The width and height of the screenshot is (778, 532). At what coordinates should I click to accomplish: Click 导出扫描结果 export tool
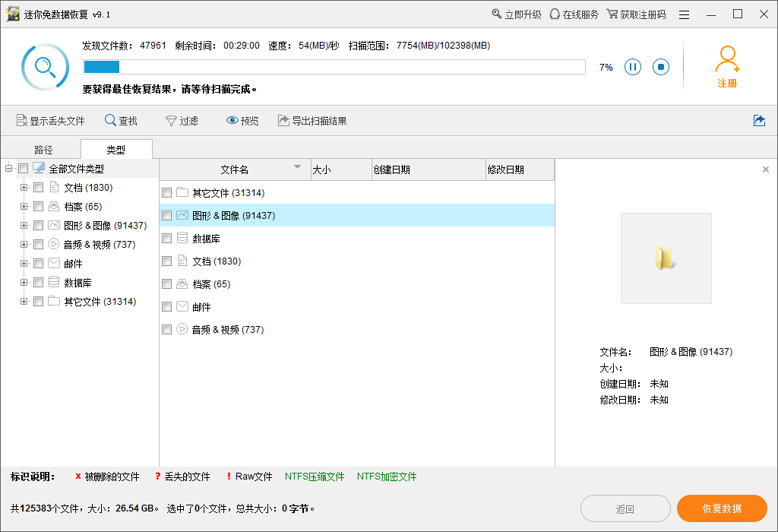(x=312, y=121)
